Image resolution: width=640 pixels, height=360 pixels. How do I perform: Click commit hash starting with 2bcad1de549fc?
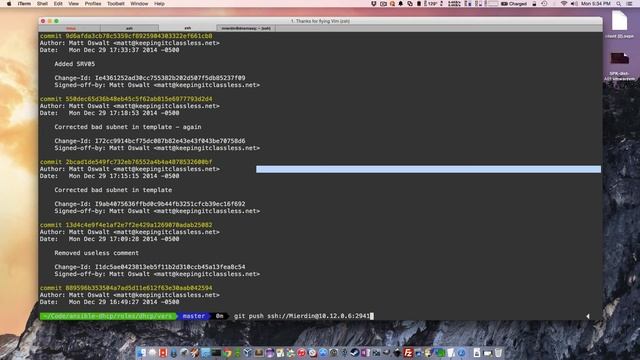[139, 162]
